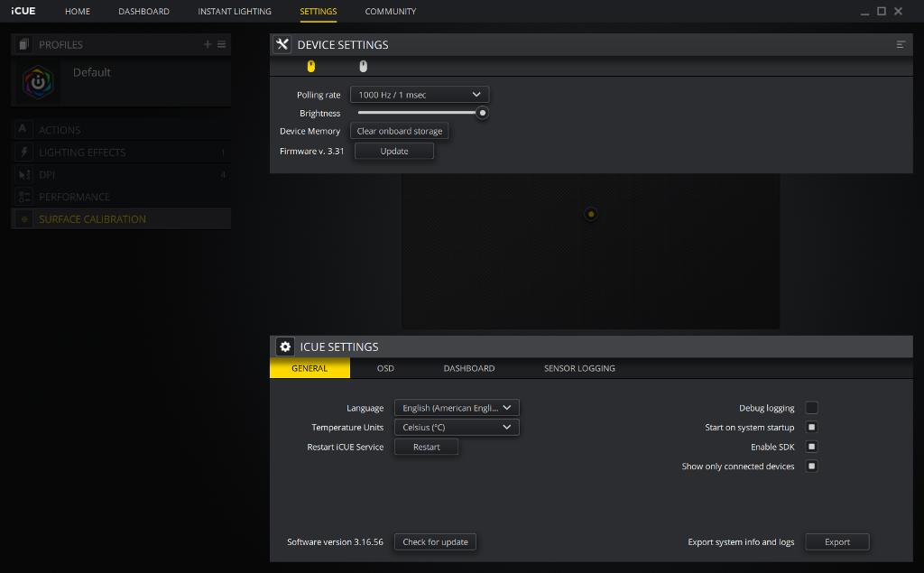Open the Instant Lighting menu
The image size is (924, 573).
pos(235,12)
